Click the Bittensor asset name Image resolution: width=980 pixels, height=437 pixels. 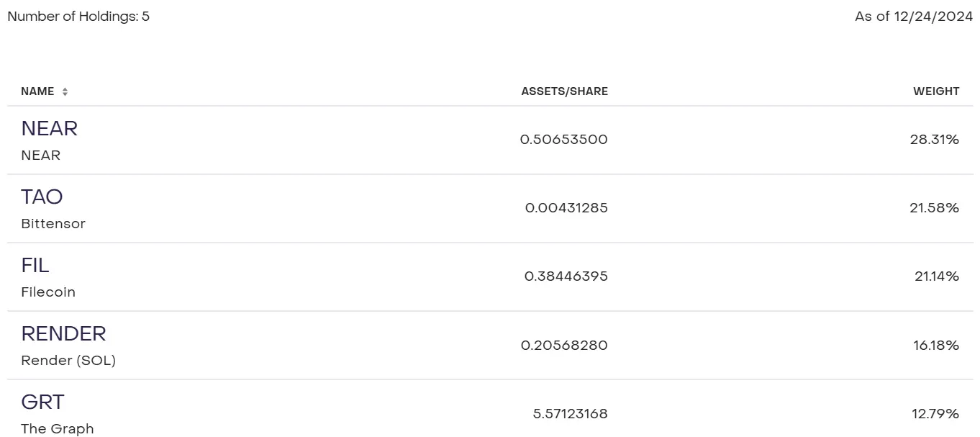pyautogui.click(x=53, y=224)
